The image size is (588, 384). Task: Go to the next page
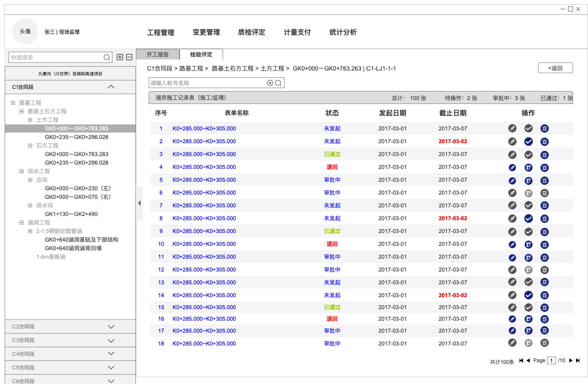coord(570,360)
